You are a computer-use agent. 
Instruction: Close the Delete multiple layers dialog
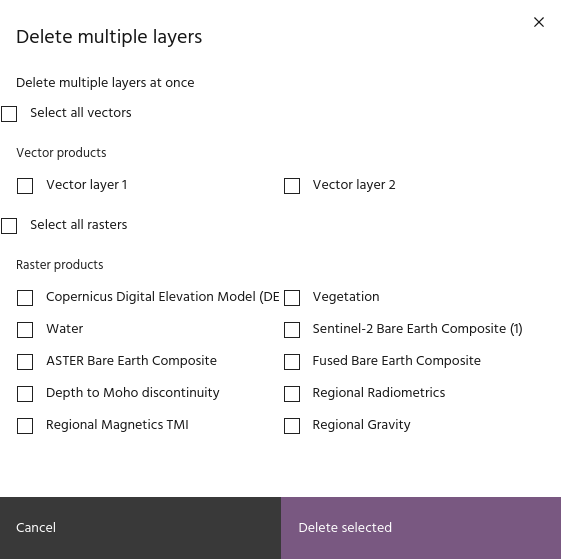[539, 22]
